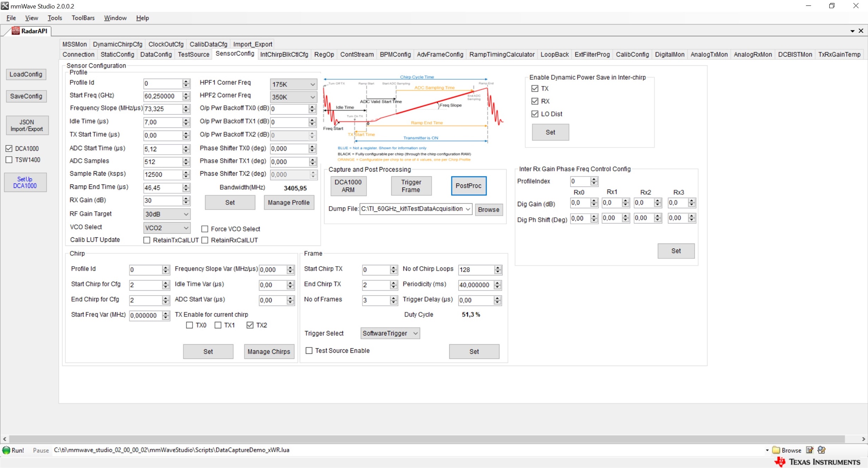Disable LO Dist power save checkbox

[x=535, y=114]
